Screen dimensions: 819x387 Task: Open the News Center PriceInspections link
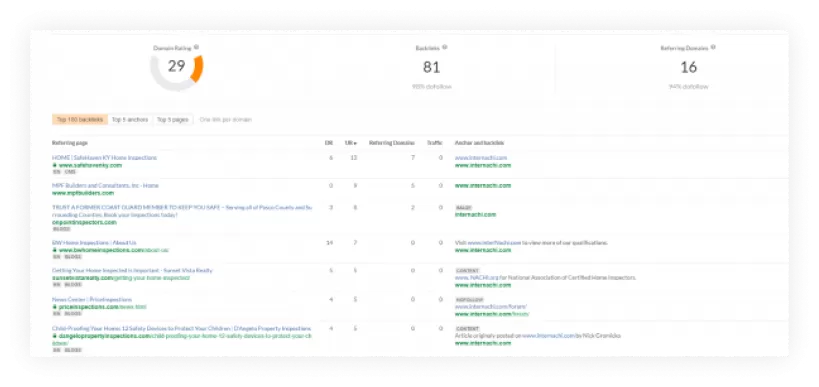coord(92,300)
